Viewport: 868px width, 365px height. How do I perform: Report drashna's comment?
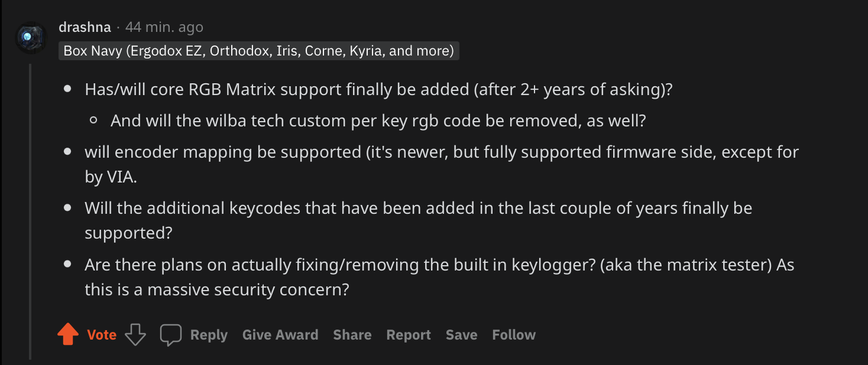point(409,335)
